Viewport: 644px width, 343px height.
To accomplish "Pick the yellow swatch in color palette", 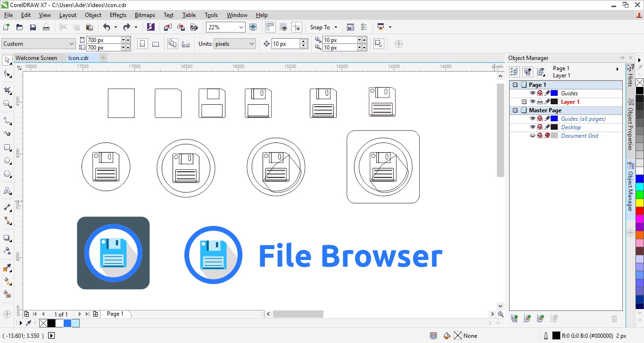I will pos(640,202).
